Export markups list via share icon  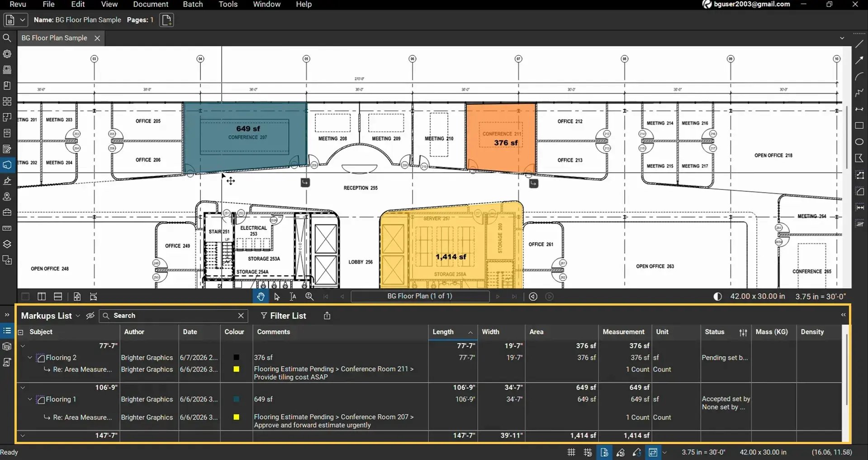point(327,316)
